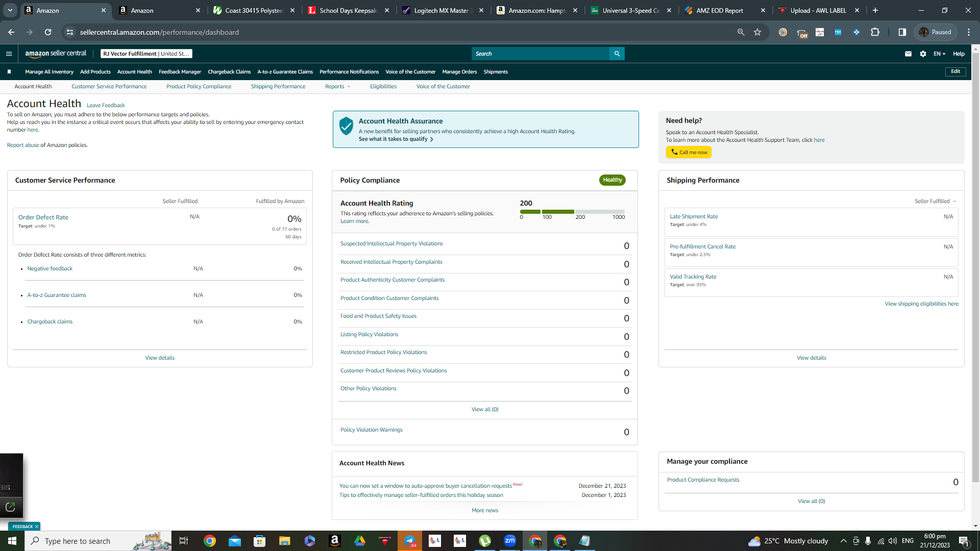Screen dimensions: 980x551
Task: Open Listing Policy Violations link
Action: (369, 335)
